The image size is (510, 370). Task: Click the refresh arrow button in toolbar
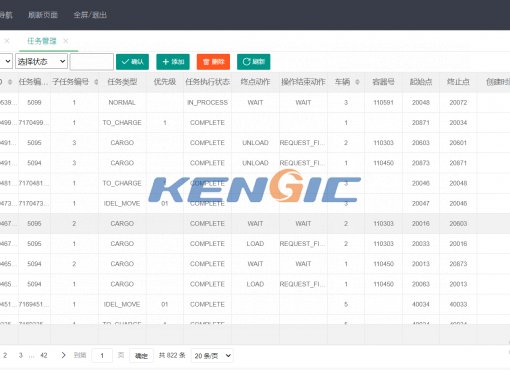point(254,62)
